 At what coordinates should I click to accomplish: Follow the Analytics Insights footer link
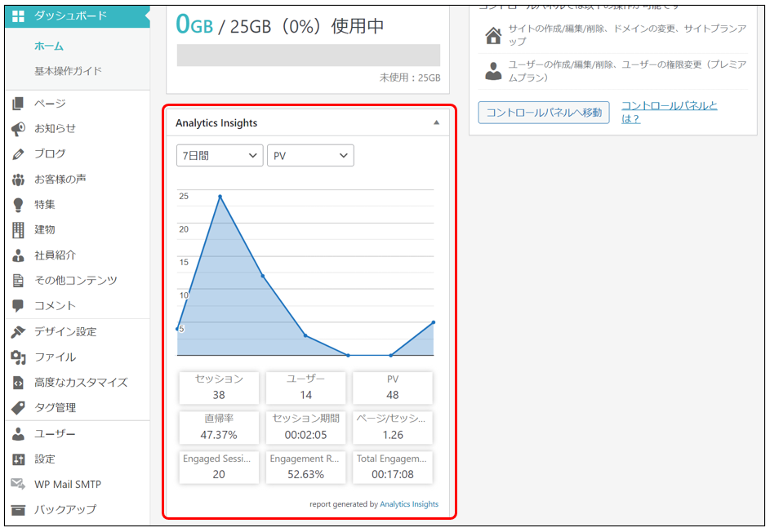pyautogui.click(x=409, y=504)
